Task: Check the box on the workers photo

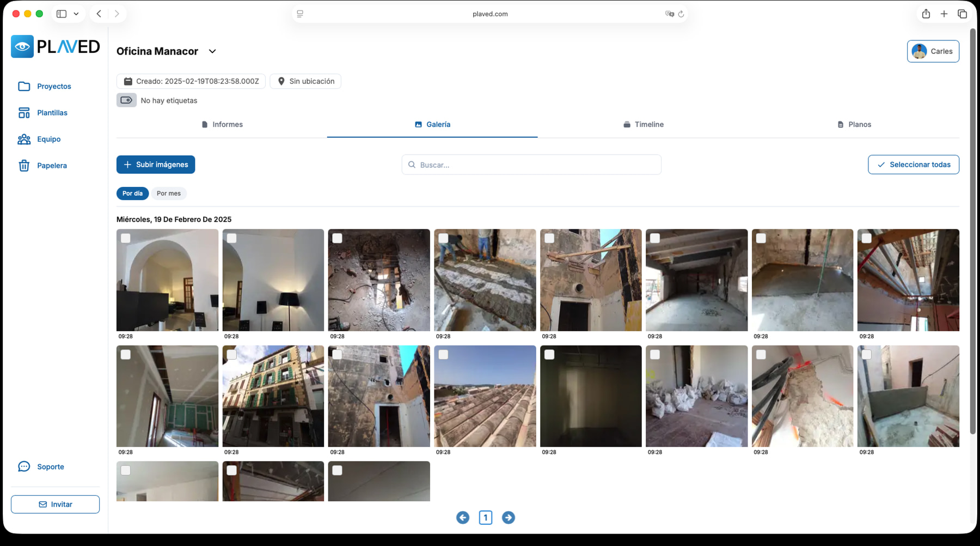Action: [443, 238]
